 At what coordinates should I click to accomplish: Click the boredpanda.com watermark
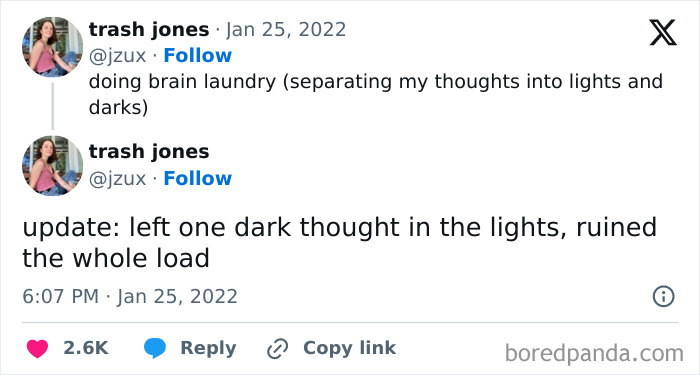pos(594,354)
